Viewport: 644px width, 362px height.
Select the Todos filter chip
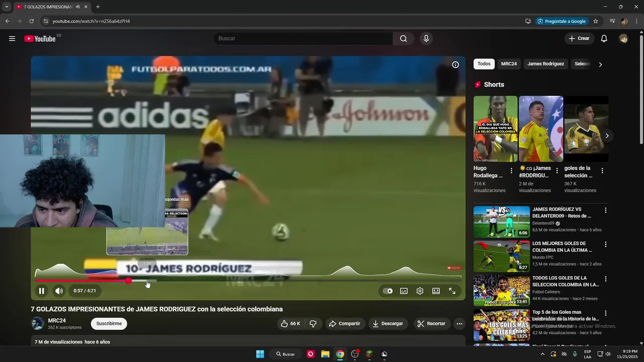click(484, 64)
